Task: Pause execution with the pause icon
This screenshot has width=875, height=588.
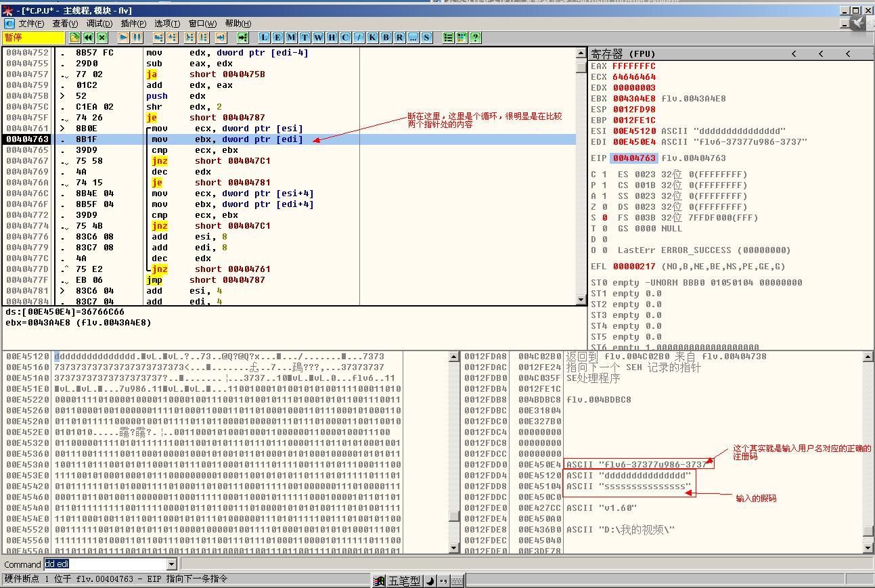Action: 137,38
